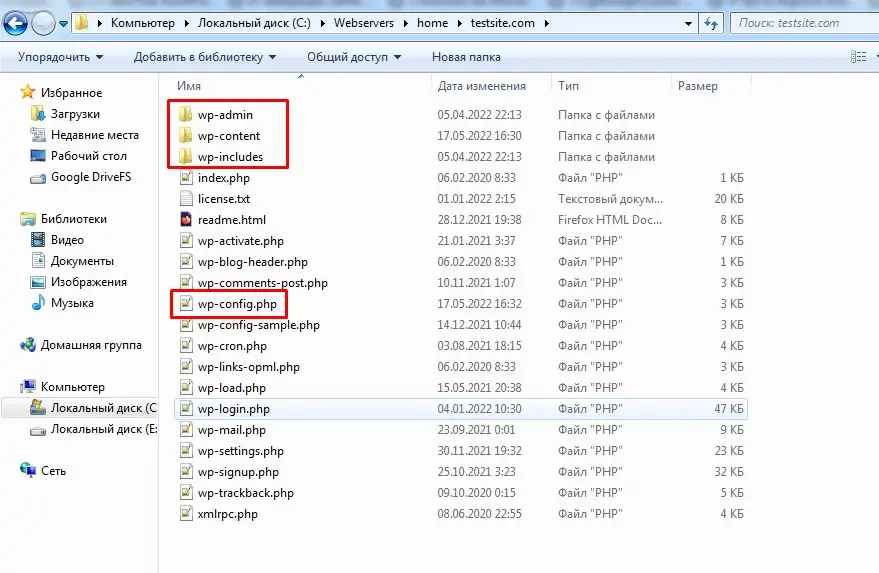The image size is (879, 573).
Task: Expand the arrow after home breadcrumb
Action: [x=460, y=24]
